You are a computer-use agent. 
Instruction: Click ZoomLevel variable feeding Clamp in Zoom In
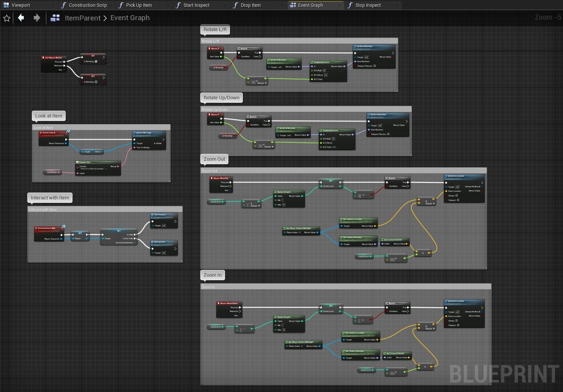[216, 327]
